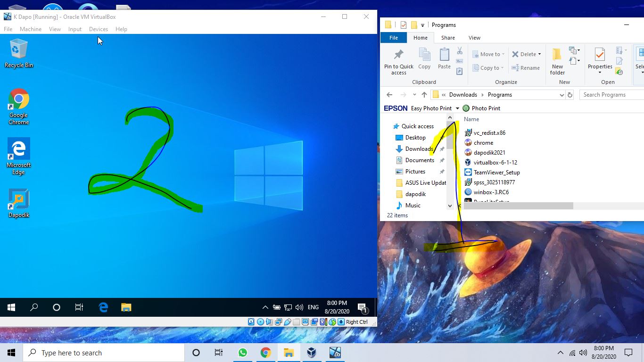Open VirtualBox Help menu
This screenshot has width=644, height=362.
click(121, 29)
